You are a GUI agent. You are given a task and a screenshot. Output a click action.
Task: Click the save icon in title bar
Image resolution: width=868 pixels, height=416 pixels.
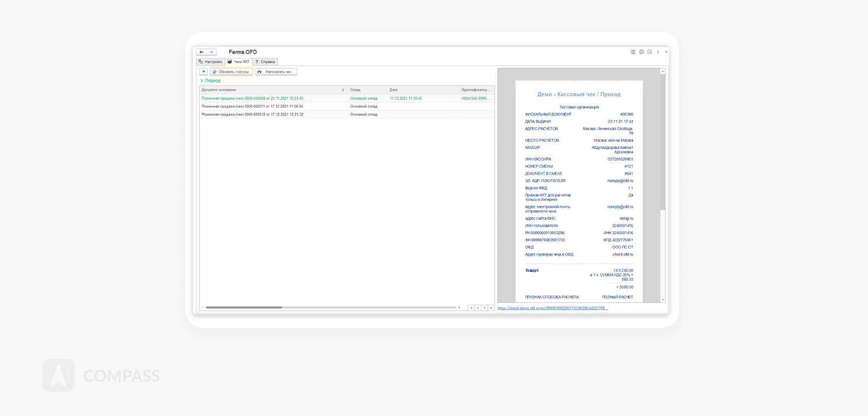coord(633,52)
